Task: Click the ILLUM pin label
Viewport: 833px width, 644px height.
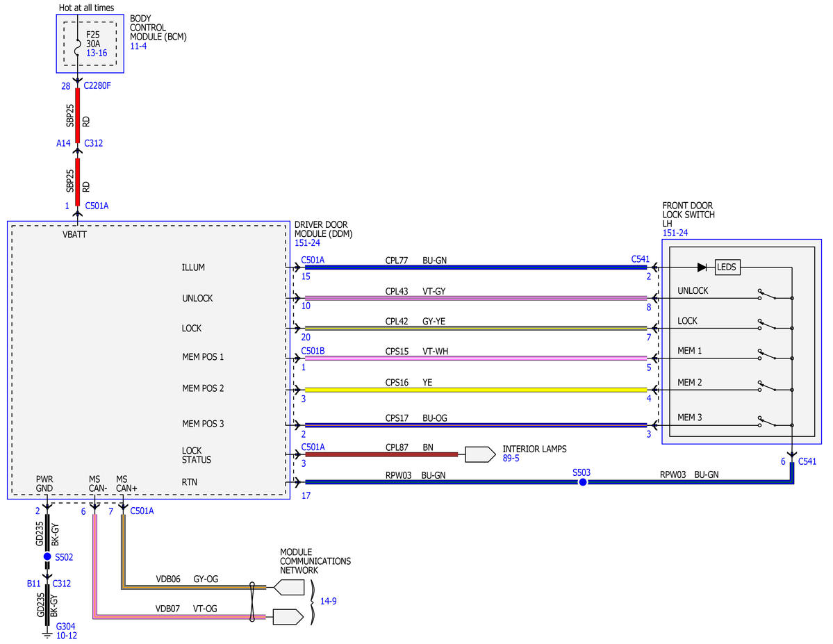Action: pos(193,267)
